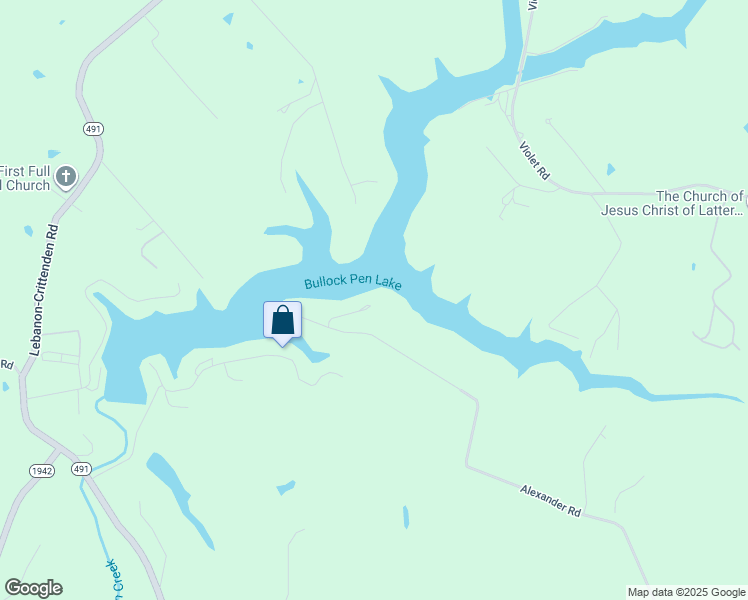Viewport: 748px width, 600px height.
Task: Click the Bullock Pen Lake label
Action: [353, 282]
